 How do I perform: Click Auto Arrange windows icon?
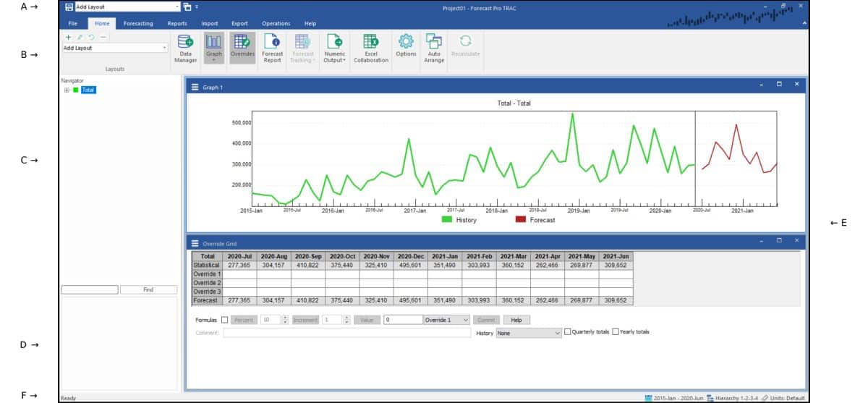434,49
